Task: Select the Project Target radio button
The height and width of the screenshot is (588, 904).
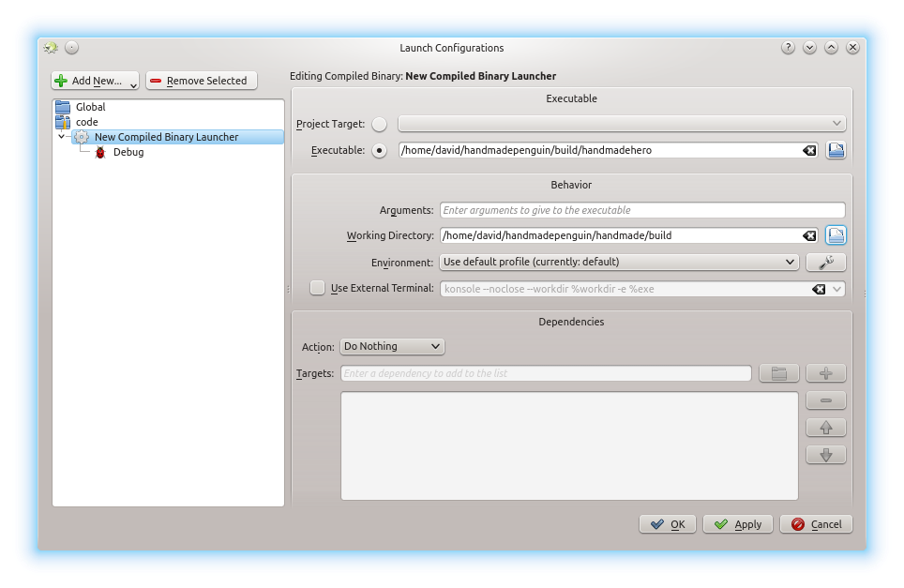Action: pyautogui.click(x=379, y=124)
